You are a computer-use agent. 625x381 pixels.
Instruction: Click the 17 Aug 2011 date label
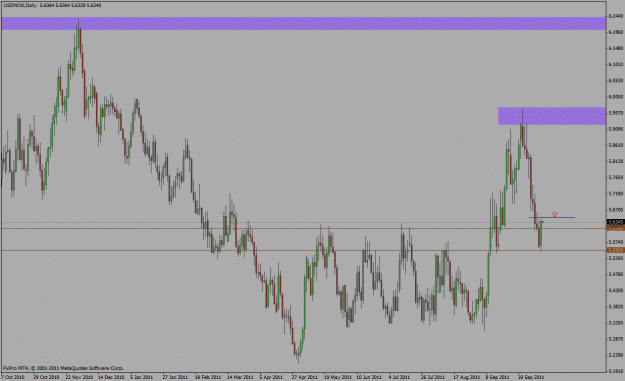[x=466, y=377]
